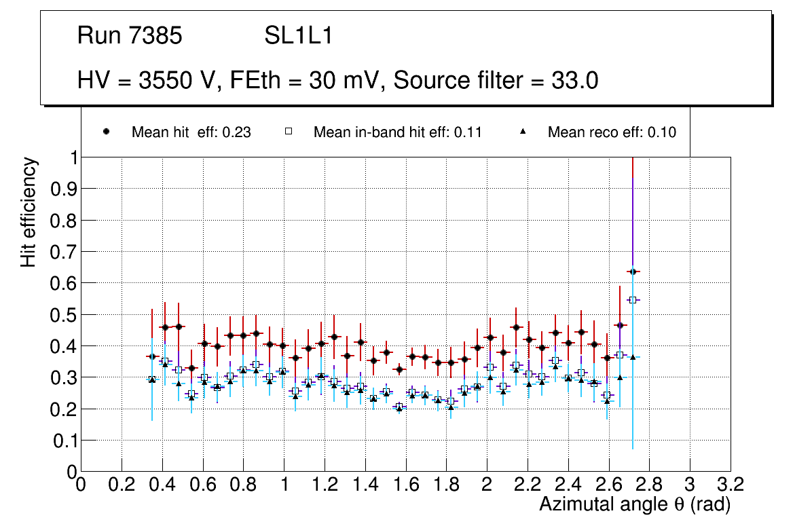Click the 'Mean reco eff: 0.10' legend text
The height and width of the screenshot is (524, 812).
612,132
